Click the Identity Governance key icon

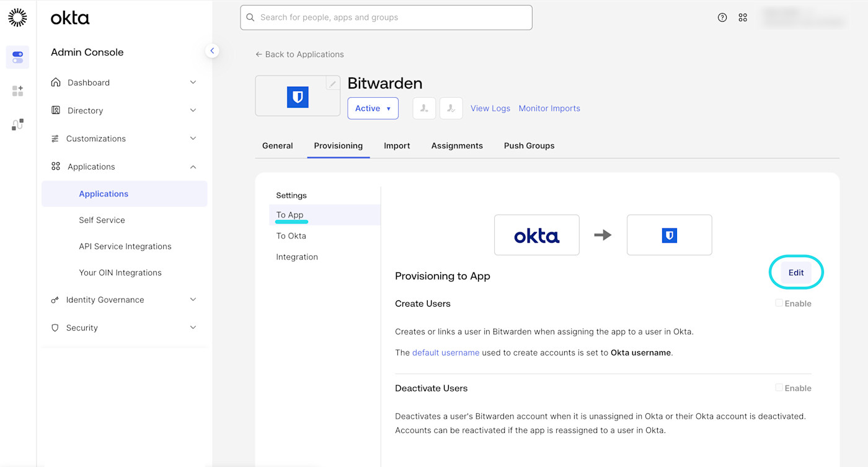55,300
